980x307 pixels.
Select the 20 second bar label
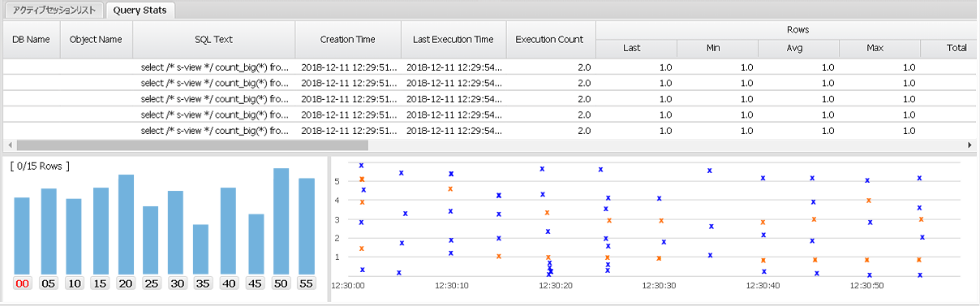pyautogui.click(x=126, y=284)
